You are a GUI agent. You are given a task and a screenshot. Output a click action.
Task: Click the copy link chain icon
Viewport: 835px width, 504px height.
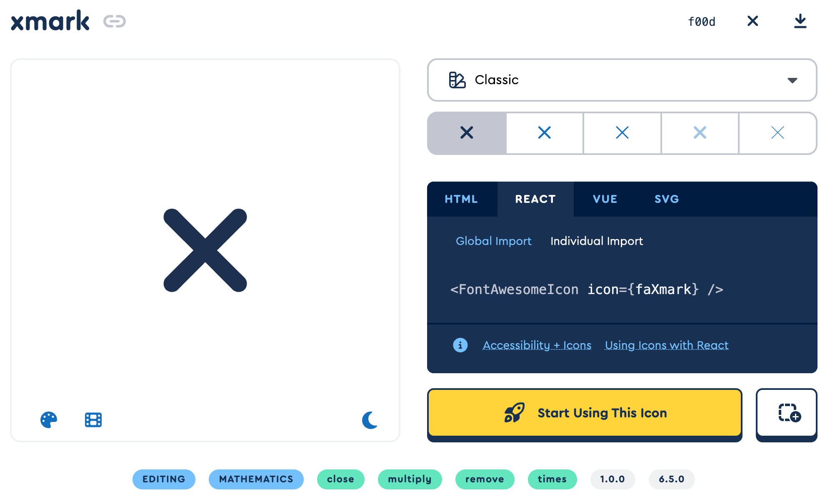[115, 21]
